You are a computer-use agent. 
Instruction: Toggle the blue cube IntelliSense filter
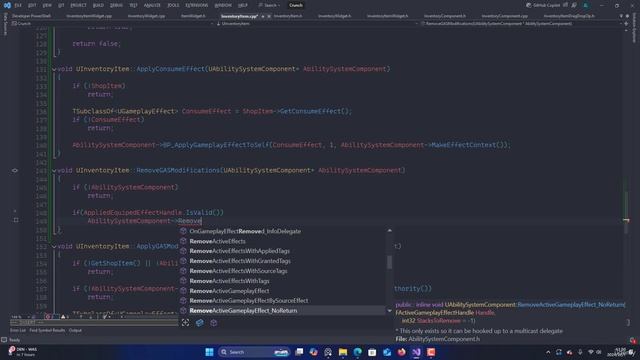click(200, 322)
